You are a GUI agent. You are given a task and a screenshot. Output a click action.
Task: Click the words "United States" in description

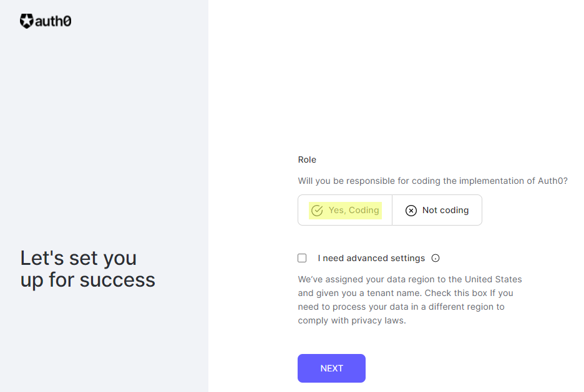492,279
